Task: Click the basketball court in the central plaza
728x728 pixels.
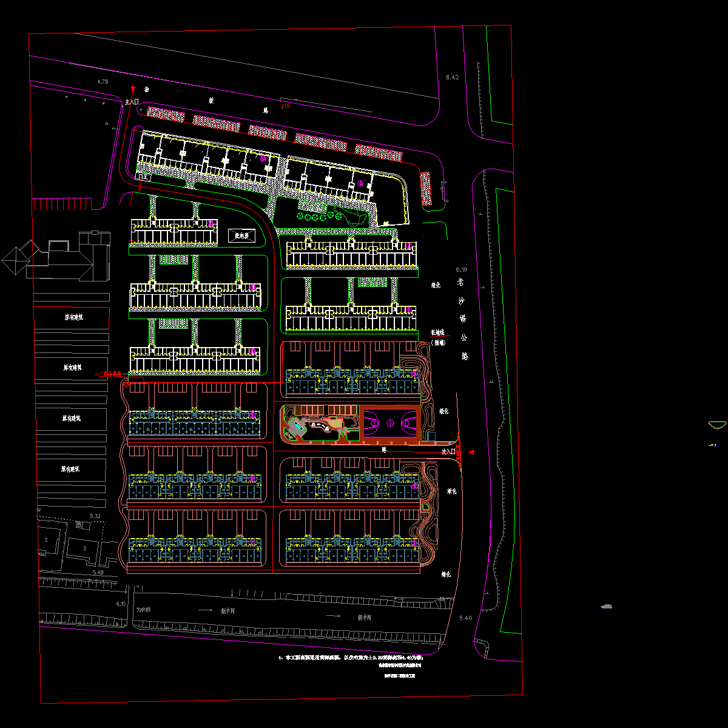Action: click(x=390, y=422)
